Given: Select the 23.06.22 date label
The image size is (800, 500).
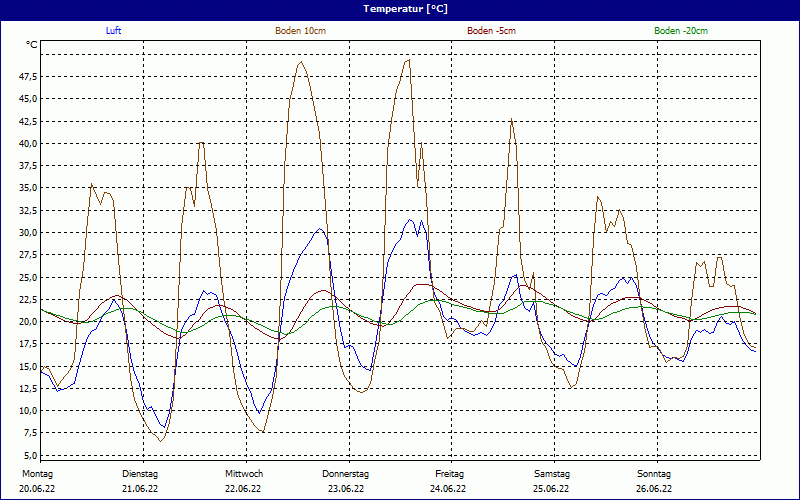Looking at the screenshot, I should (346, 489).
